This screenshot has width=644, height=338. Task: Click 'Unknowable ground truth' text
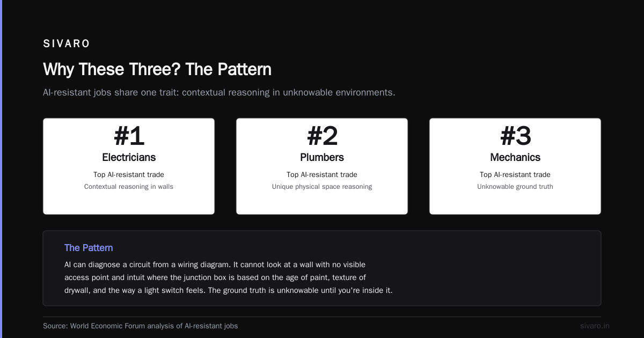pyautogui.click(x=515, y=187)
